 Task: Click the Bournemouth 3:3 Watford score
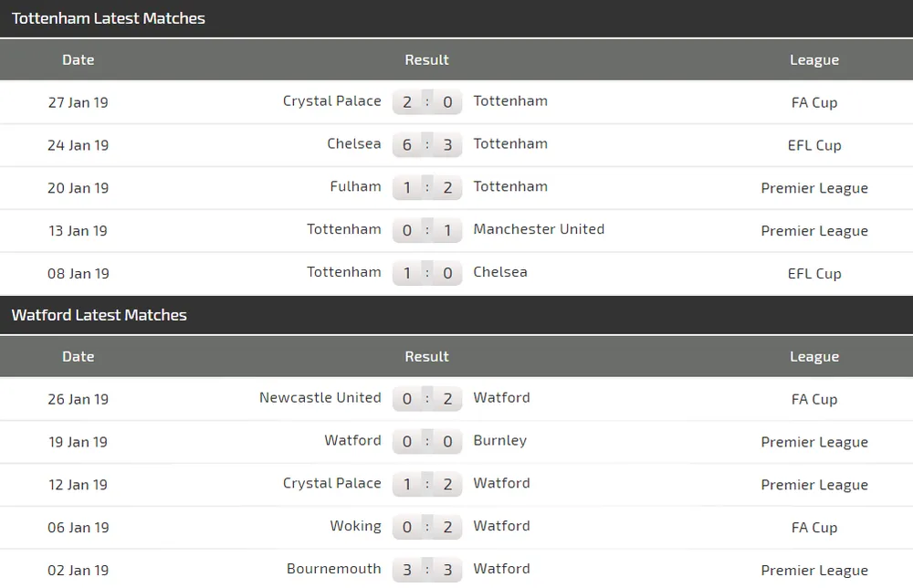pyautogui.click(x=427, y=571)
